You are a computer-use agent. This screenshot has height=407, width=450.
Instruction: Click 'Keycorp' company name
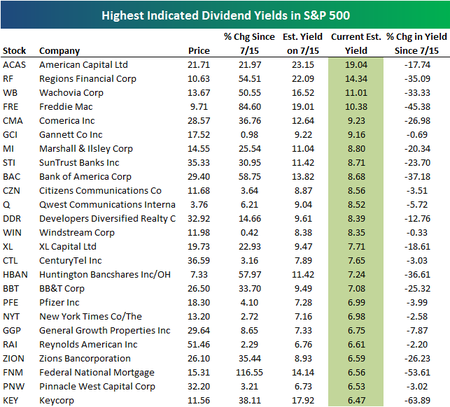tap(57, 401)
